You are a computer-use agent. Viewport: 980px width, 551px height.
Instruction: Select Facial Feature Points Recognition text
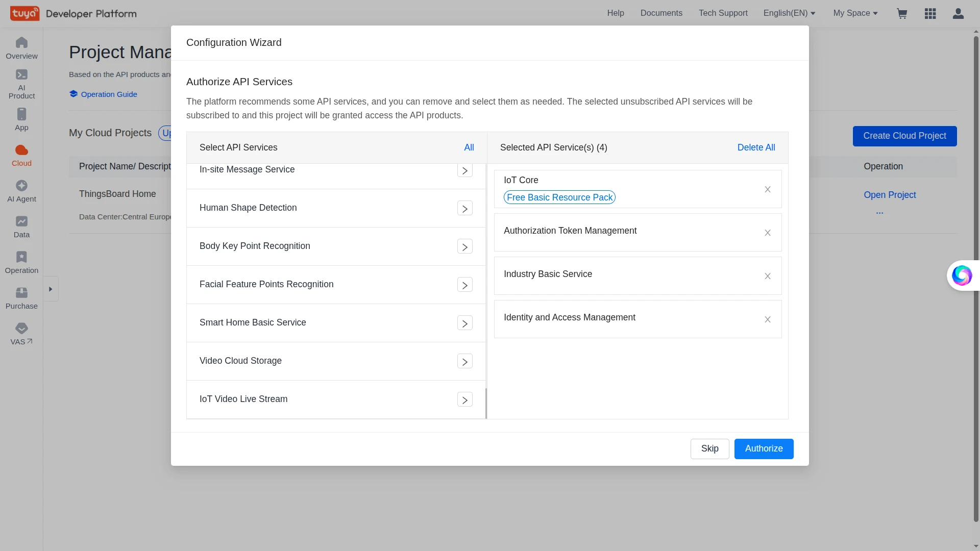(x=266, y=285)
